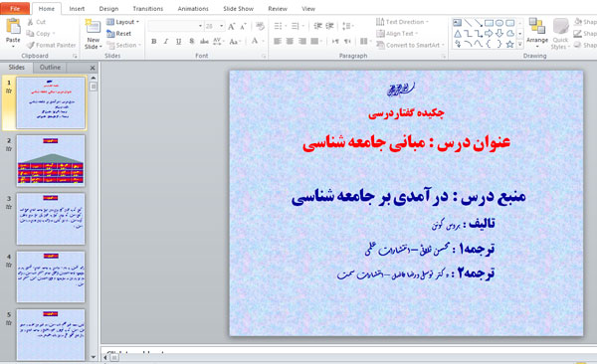Open the Font dialog launcher
This screenshot has height=364, width=597.
[264, 56]
